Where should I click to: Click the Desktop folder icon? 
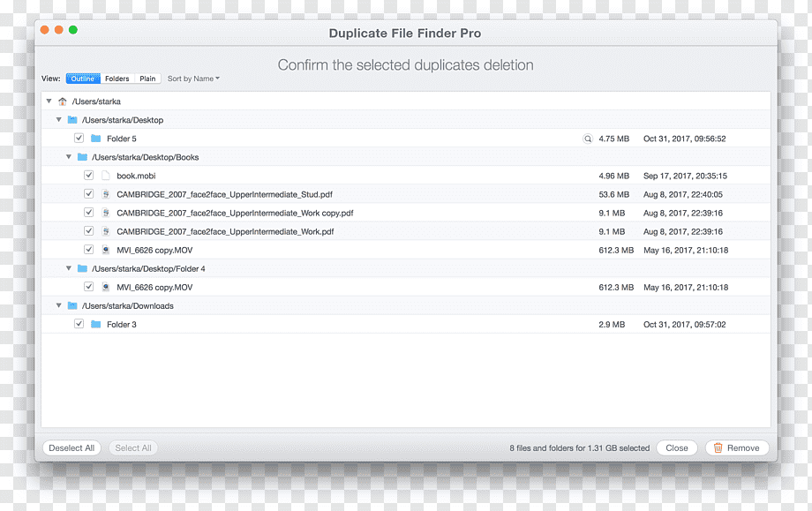72,120
